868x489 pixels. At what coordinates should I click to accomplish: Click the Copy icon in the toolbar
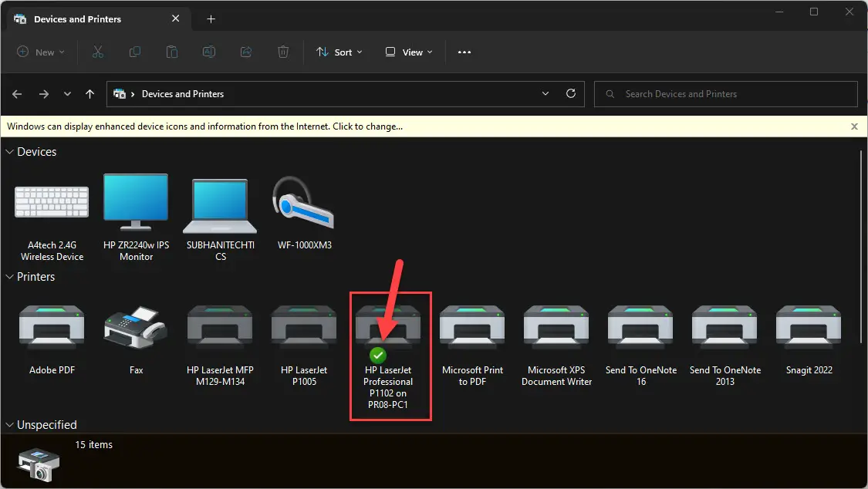(134, 52)
